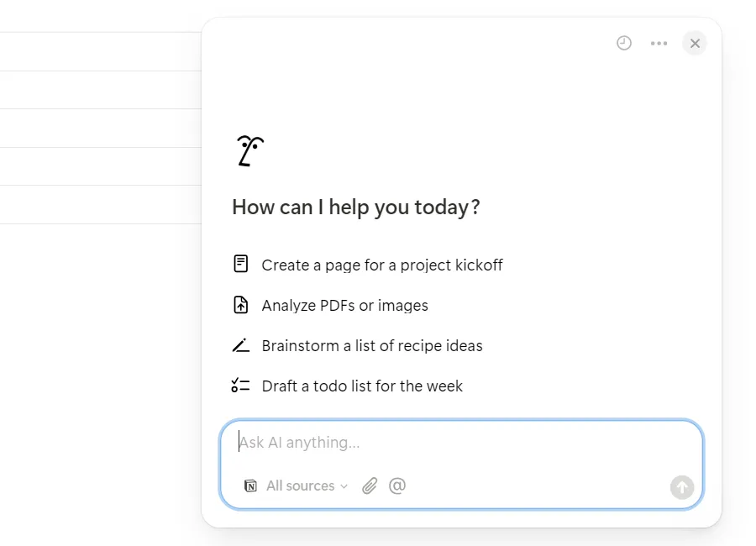Open the AI chat history

pyautogui.click(x=623, y=43)
